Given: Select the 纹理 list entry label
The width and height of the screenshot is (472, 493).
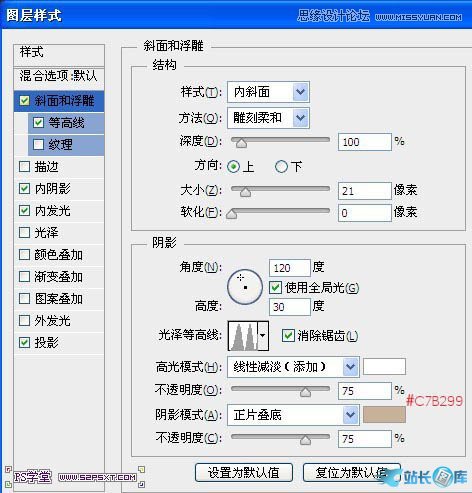Looking at the screenshot, I should coord(60,145).
